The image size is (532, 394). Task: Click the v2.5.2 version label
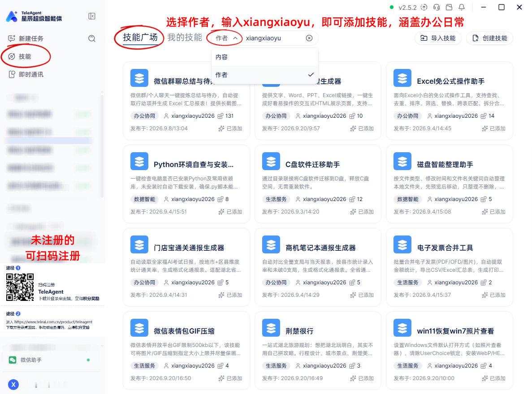(407, 8)
